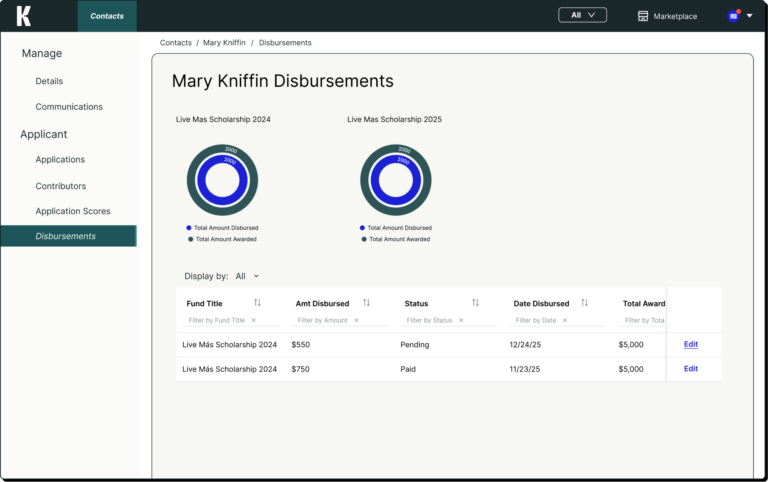Image resolution: width=768 pixels, height=482 pixels.
Task: Click the Mary Kniffin Disbursements heading
Action: (x=283, y=81)
